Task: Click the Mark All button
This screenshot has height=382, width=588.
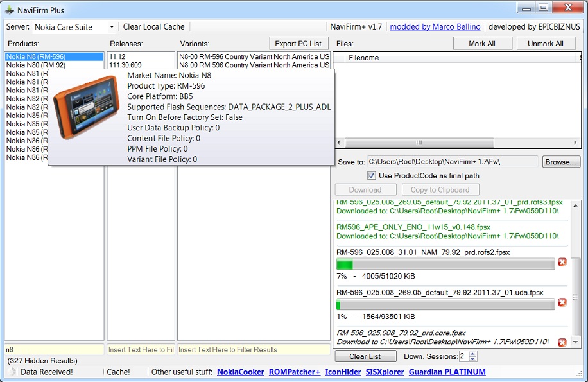Action: point(482,44)
